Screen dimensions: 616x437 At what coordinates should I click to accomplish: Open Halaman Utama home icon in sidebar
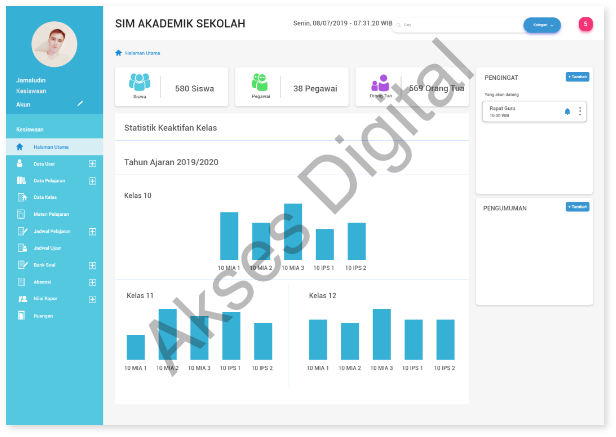coord(20,147)
